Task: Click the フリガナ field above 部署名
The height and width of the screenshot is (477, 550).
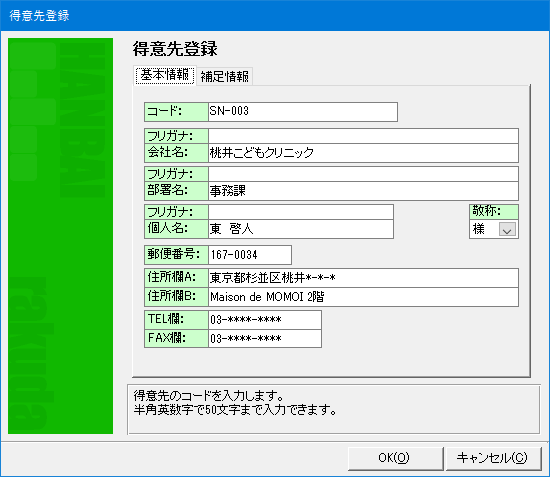Action: 363,174
